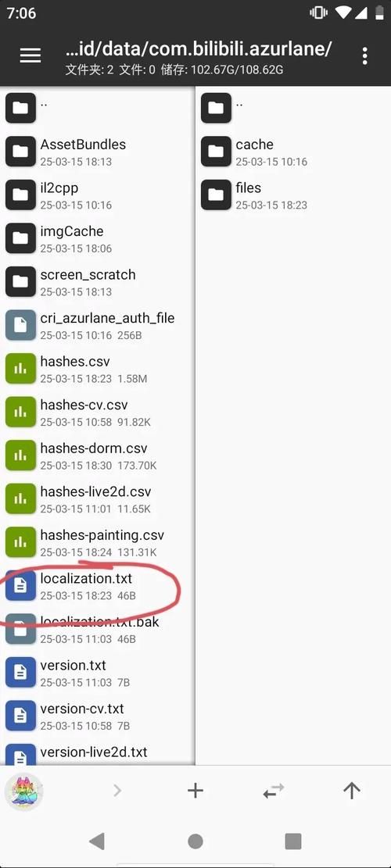The height and width of the screenshot is (868, 391).
Task: Open hashes-painting.csv file
Action: (98, 542)
